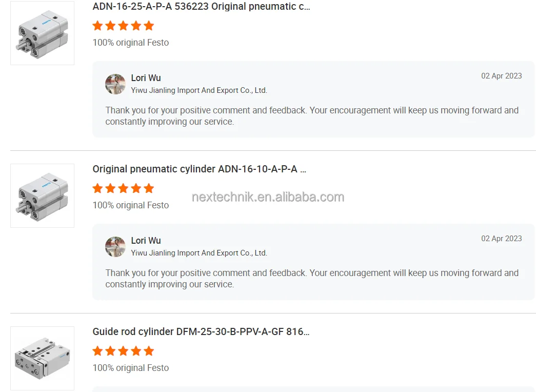Open Yiwu Jianling company link in second reply

(199, 253)
